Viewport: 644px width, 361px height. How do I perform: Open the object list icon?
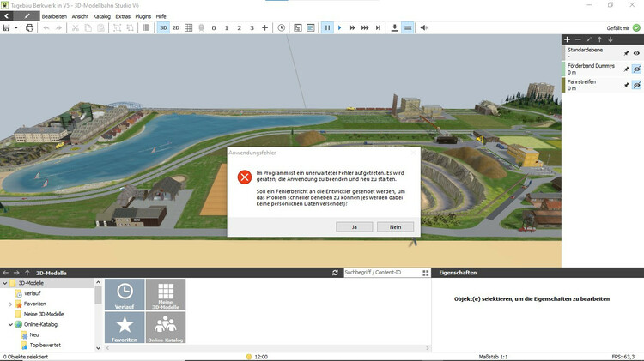[311, 28]
